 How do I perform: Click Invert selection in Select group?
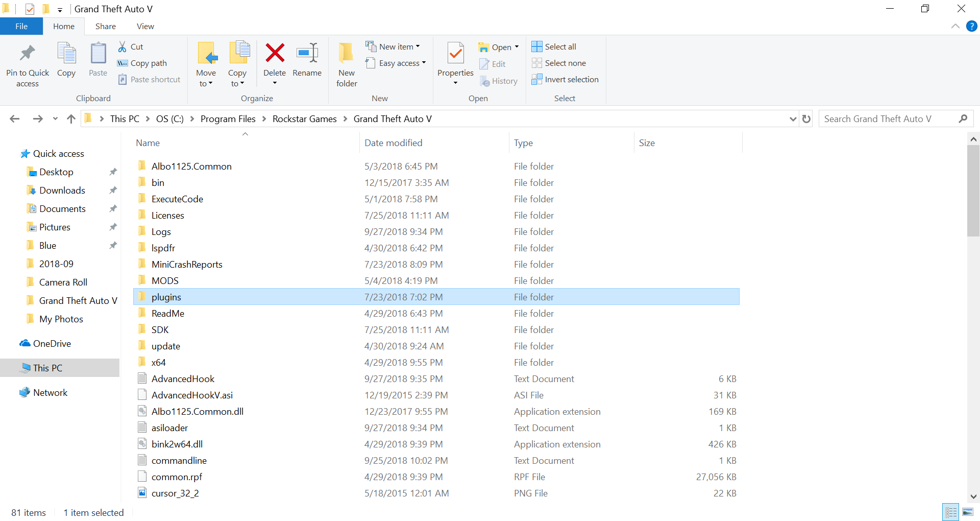tap(565, 79)
